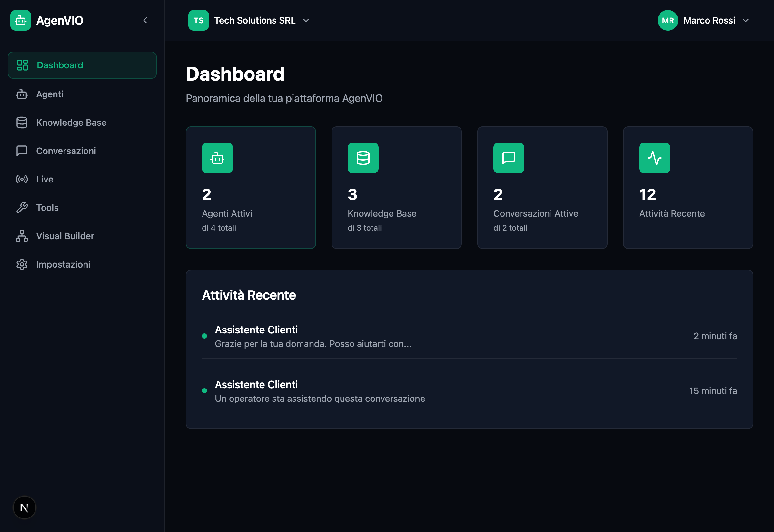Click the AgenVIO robot logo

click(x=20, y=20)
